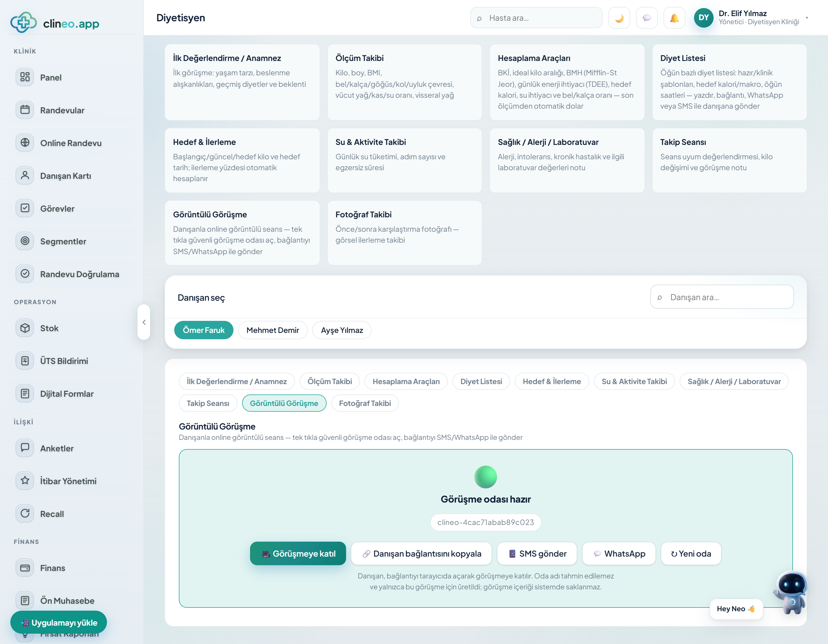The image size is (828, 644).
Task: Click the Danışan ara search field
Action: coord(722,297)
